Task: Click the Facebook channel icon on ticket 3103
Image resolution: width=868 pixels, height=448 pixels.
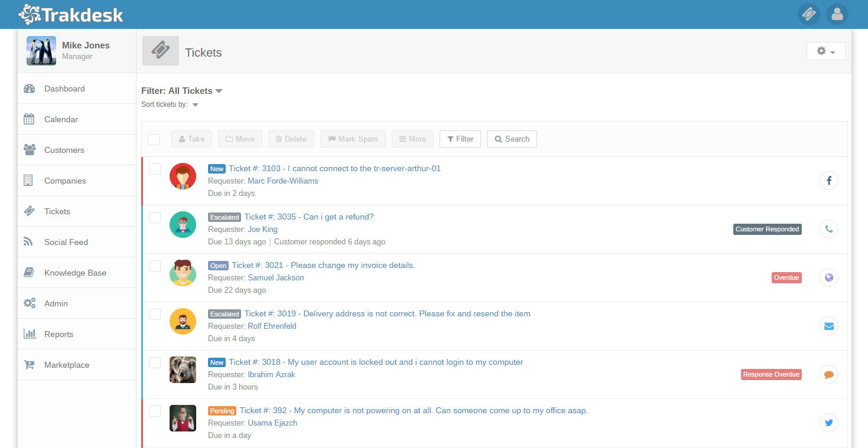Action: [828, 181]
